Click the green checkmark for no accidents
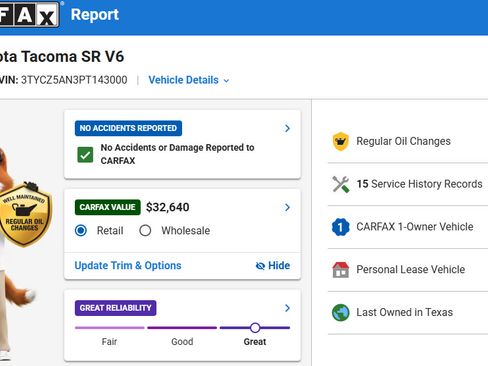488x366 pixels. click(x=85, y=155)
